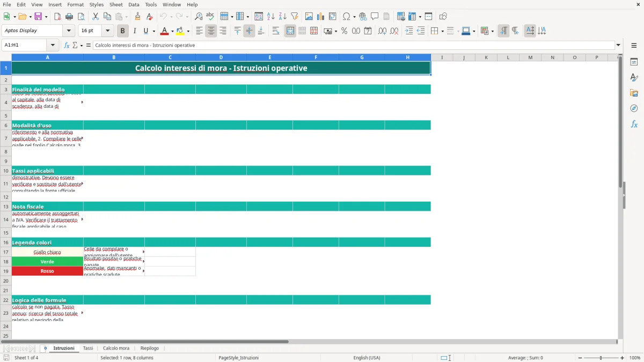Click the zoom in plus button
Screen dimensions: 644x362
tap(622, 358)
